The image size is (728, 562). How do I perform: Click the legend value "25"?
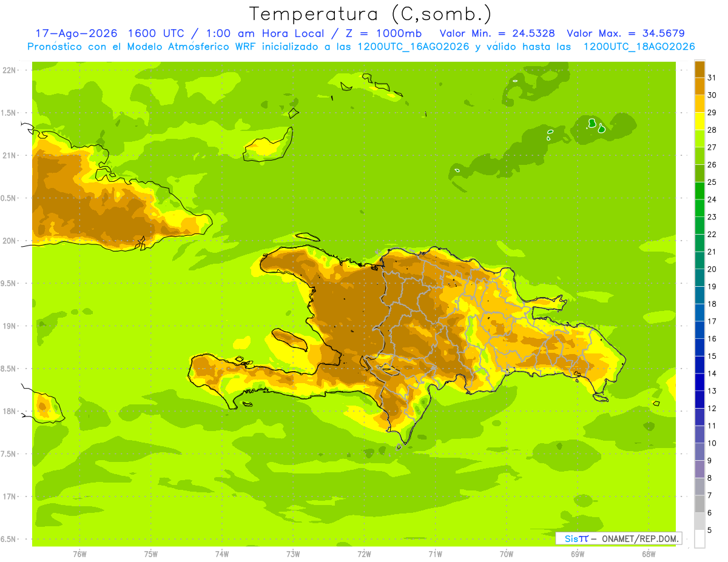pyautogui.click(x=712, y=182)
